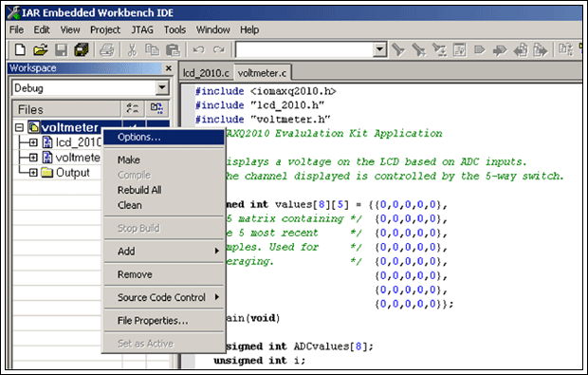Select Rebuild All in the context menu
The width and height of the screenshot is (588, 375).
click(x=164, y=190)
